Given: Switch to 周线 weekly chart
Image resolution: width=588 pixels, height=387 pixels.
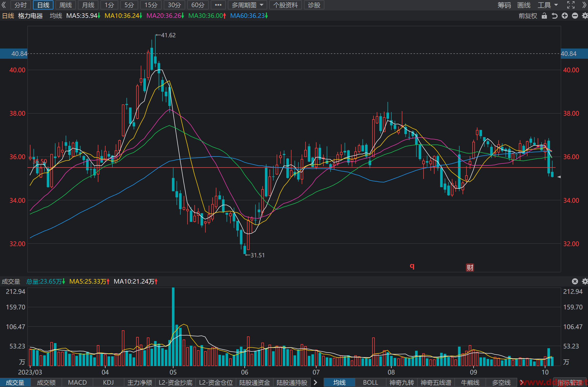Looking at the screenshot, I should click(x=65, y=5).
